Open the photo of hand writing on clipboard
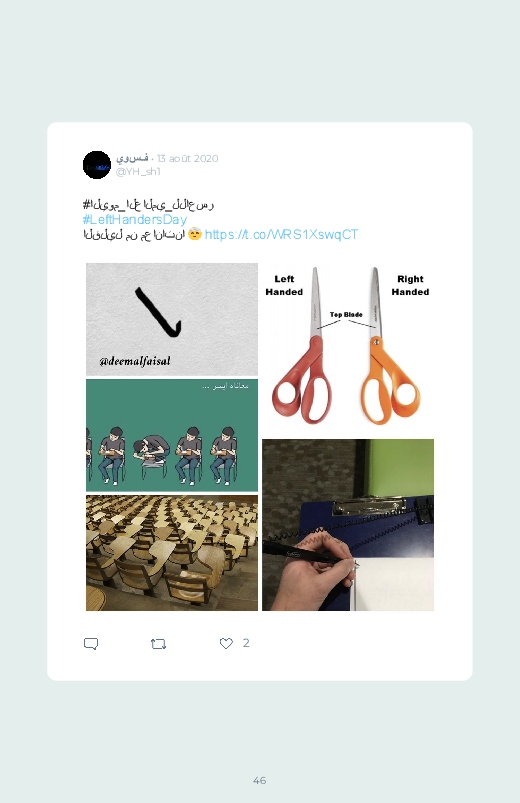The image size is (520, 803). pyautogui.click(x=348, y=525)
